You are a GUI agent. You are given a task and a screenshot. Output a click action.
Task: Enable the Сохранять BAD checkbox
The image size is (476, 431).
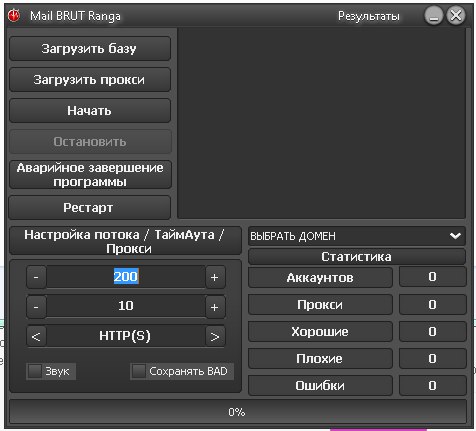(x=139, y=371)
